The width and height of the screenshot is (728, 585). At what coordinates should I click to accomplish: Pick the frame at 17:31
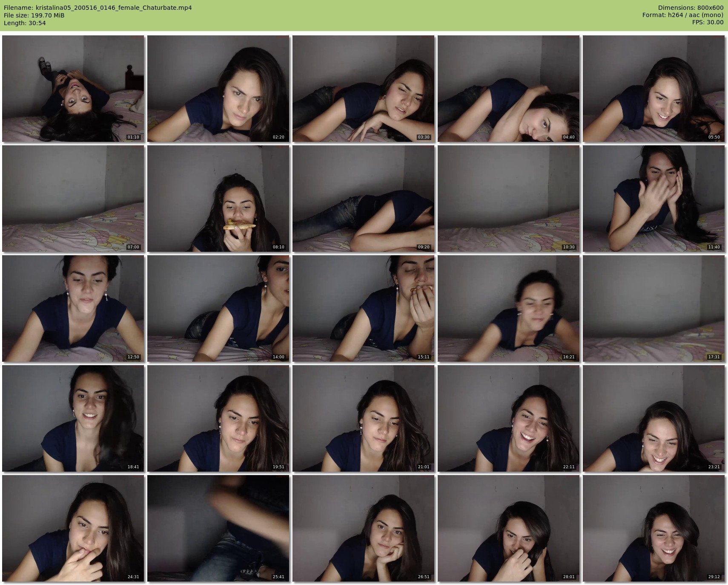(654, 308)
